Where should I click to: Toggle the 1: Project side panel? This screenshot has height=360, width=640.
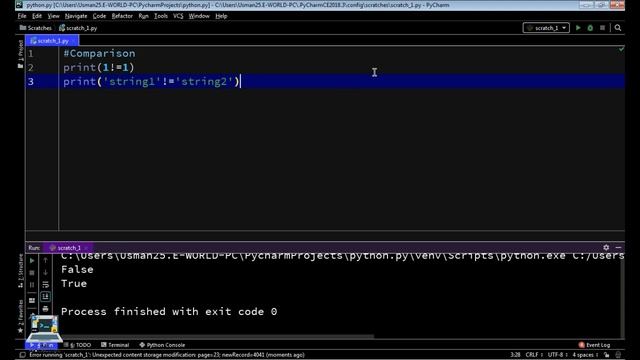(20, 50)
